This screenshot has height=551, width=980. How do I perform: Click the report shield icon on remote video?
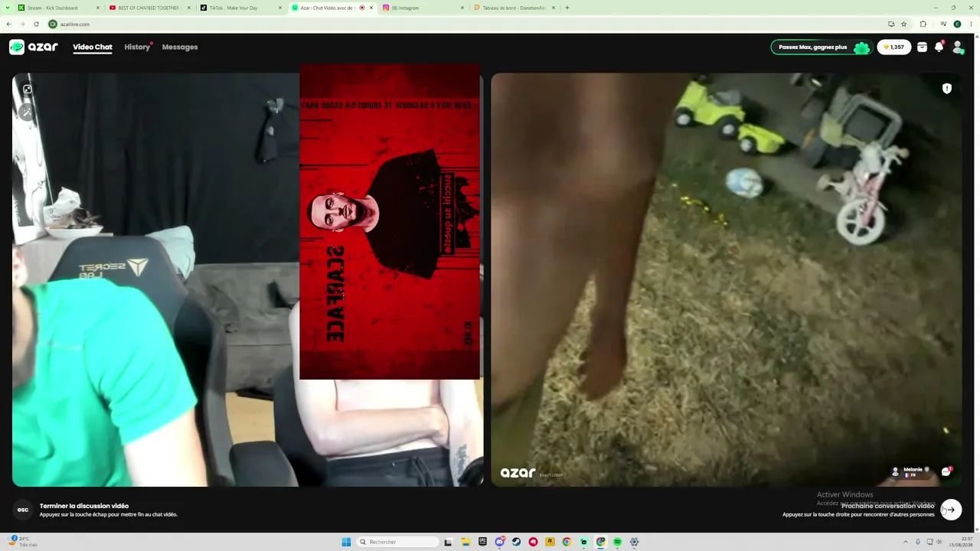pos(946,89)
